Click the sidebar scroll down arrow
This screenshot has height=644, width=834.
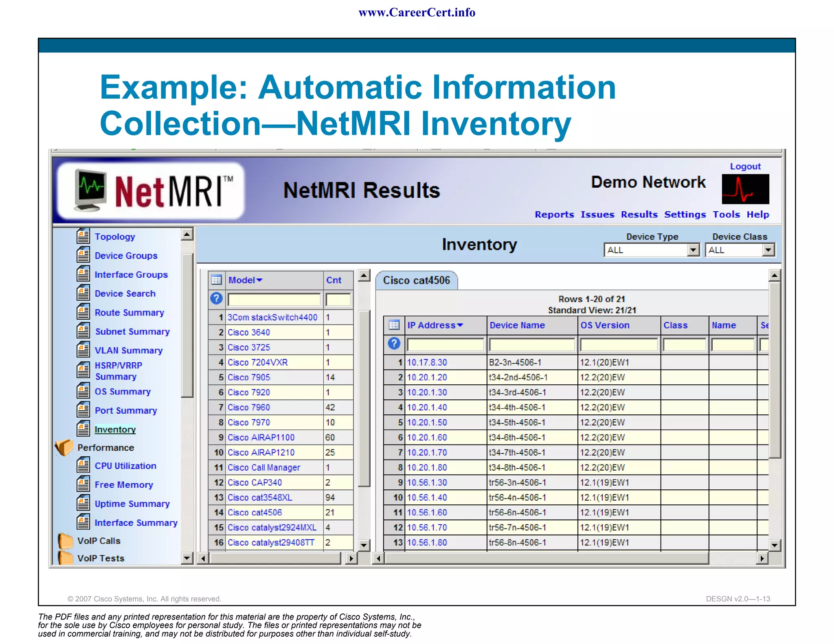point(187,558)
